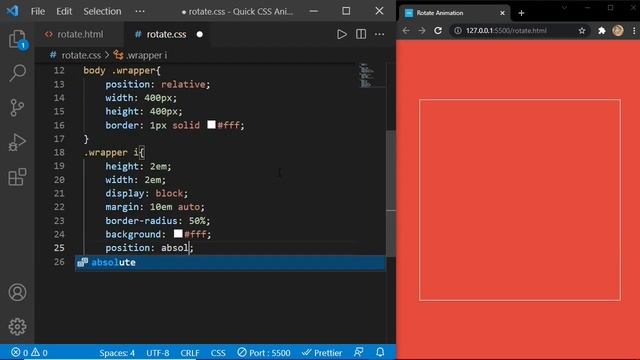
Task: Go forward in the browser
Action: tap(422, 31)
